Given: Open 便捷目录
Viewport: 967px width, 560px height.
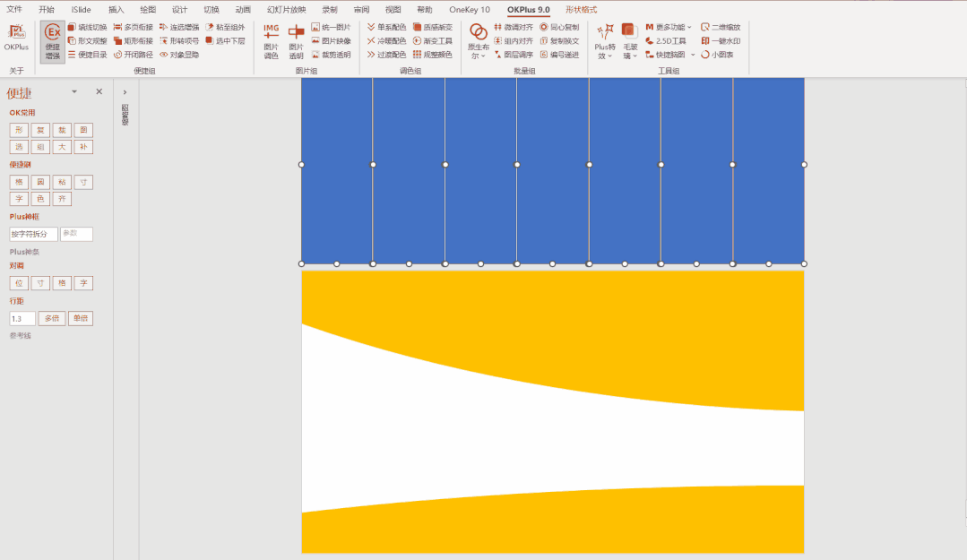Looking at the screenshot, I should 88,55.
